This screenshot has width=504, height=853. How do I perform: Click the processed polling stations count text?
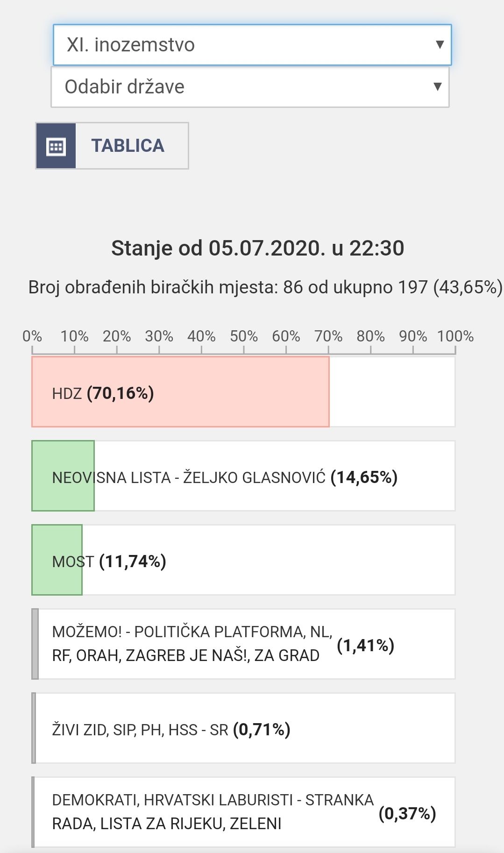[x=265, y=287]
